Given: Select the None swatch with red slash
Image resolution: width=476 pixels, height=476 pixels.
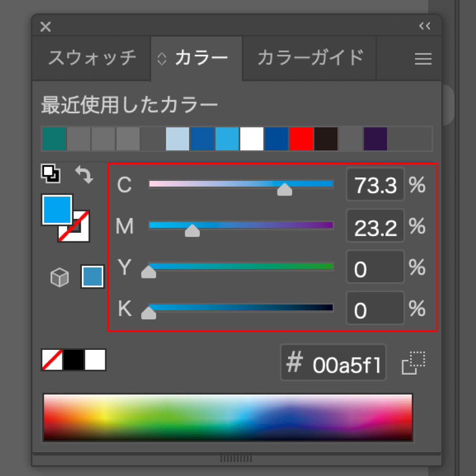Looking at the screenshot, I should [x=52, y=360].
